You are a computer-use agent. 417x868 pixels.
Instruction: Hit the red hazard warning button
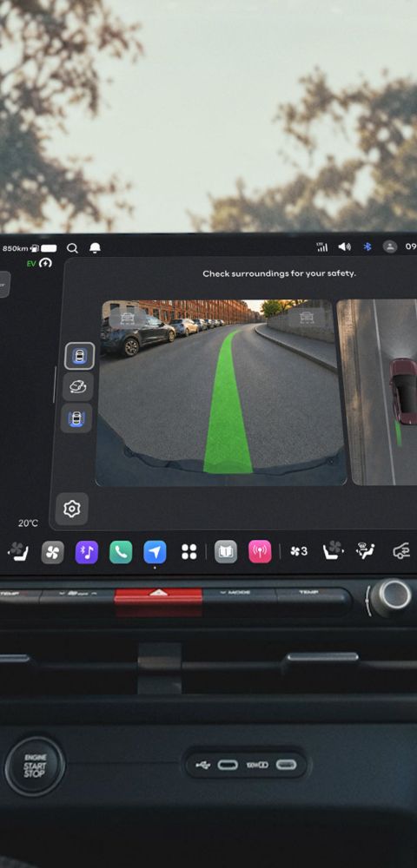(x=158, y=602)
